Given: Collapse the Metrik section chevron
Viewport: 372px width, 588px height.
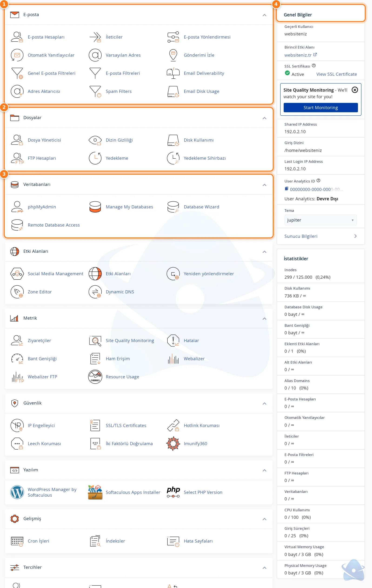Looking at the screenshot, I should pyautogui.click(x=264, y=319).
